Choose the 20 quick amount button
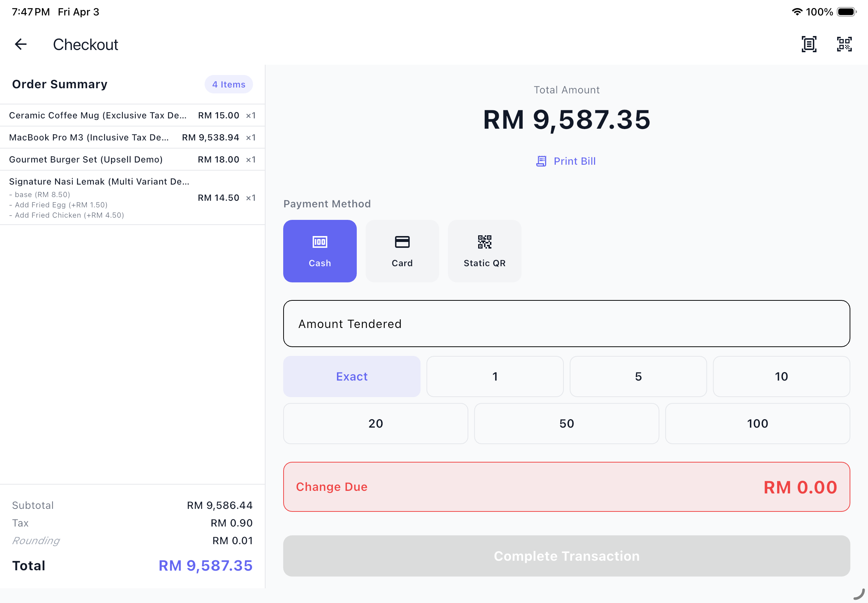868x603 pixels. (375, 423)
